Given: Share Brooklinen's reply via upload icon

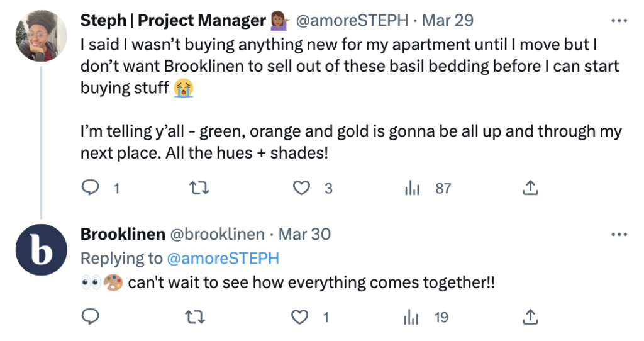Looking at the screenshot, I should point(530,318).
